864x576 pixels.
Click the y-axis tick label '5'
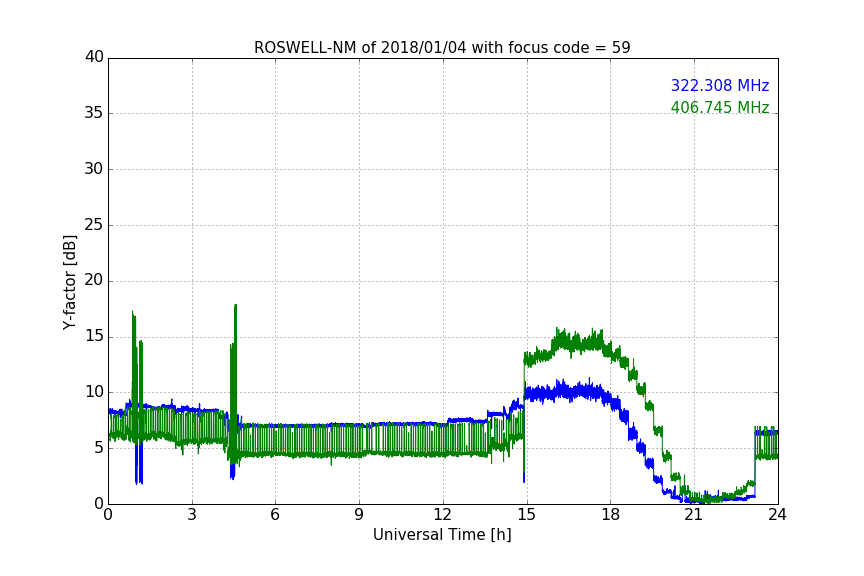pyautogui.click(x=99, y=448)
